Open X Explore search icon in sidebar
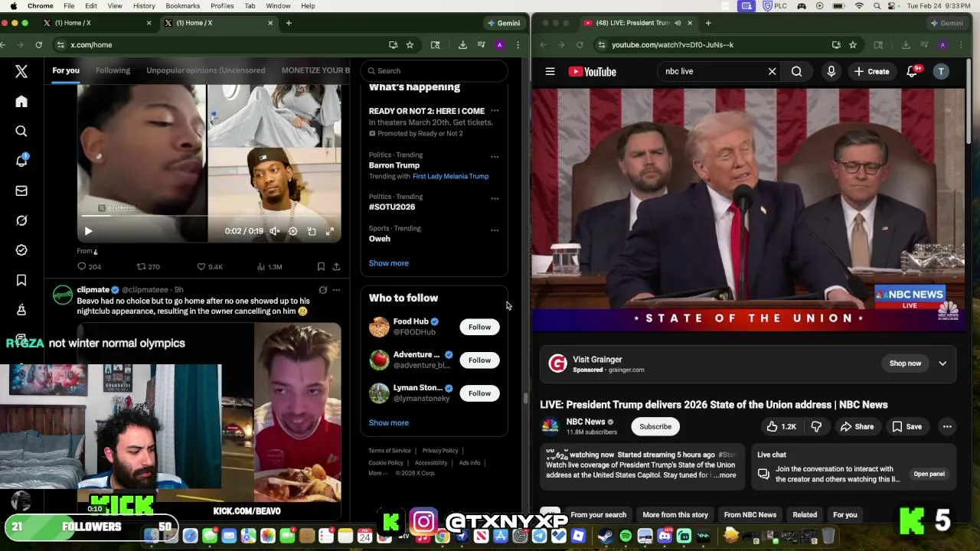Screen dimensions: 980x551 (x=21, y=132)
